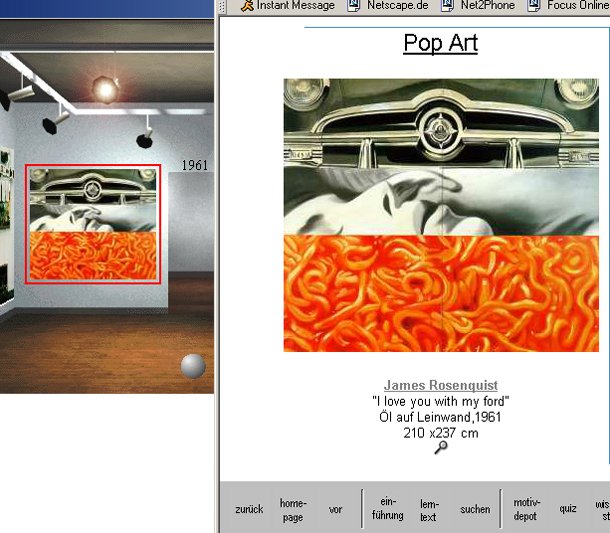Go to the home-page button
Screen dimensions: 610x533
pyautogui.click(x=293, y=510)
